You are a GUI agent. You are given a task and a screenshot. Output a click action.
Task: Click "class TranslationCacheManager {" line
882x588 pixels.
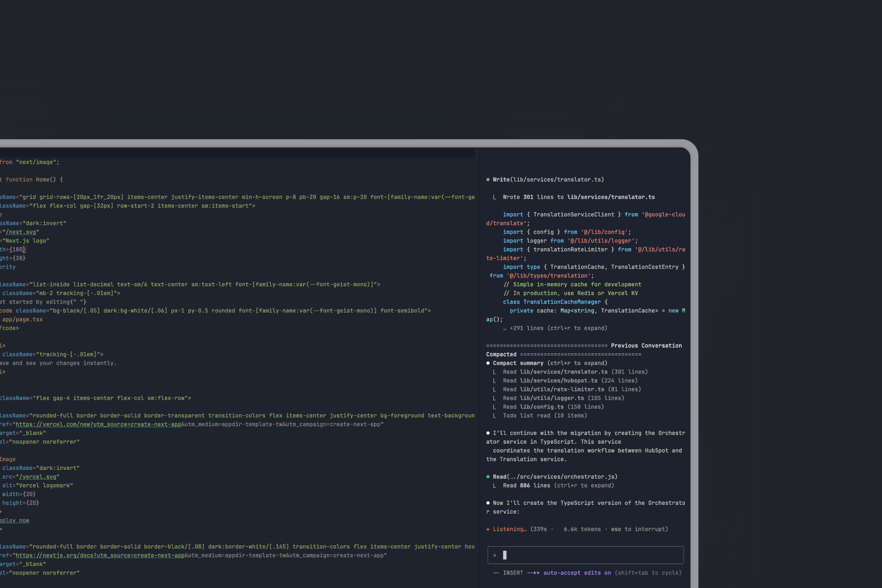[x=555, y=302]
